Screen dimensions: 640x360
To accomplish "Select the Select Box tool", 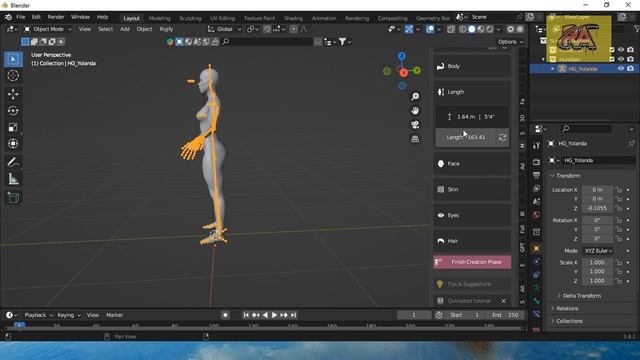I will [x=13, y=60].
